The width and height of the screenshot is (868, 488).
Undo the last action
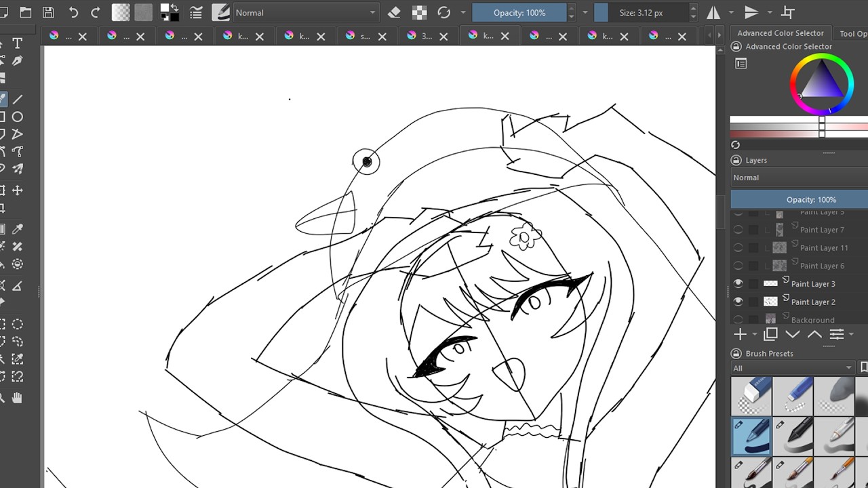click(x=73, y=12)
